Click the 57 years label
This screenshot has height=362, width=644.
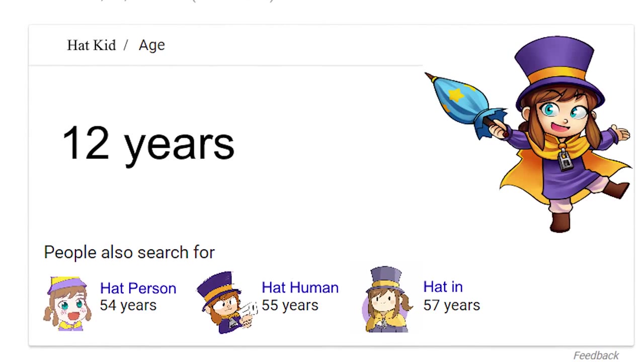[451, 305]
